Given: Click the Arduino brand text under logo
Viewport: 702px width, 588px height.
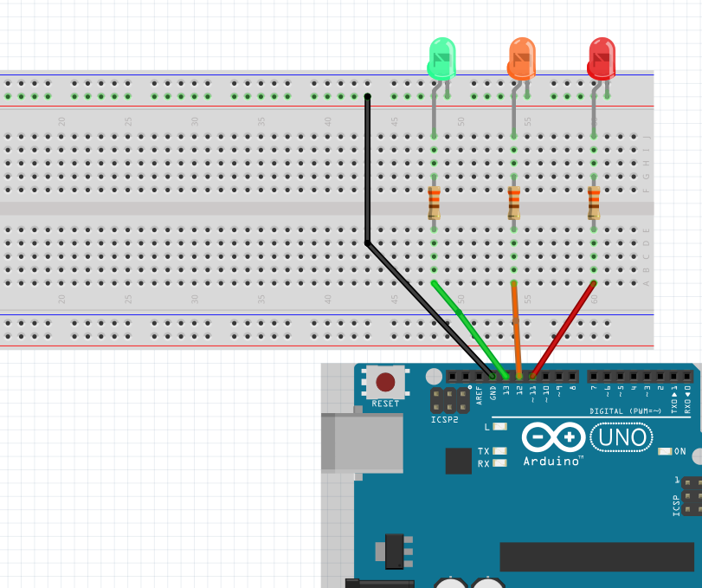Looking at the screenshot, I should click(x=553, y=462).
